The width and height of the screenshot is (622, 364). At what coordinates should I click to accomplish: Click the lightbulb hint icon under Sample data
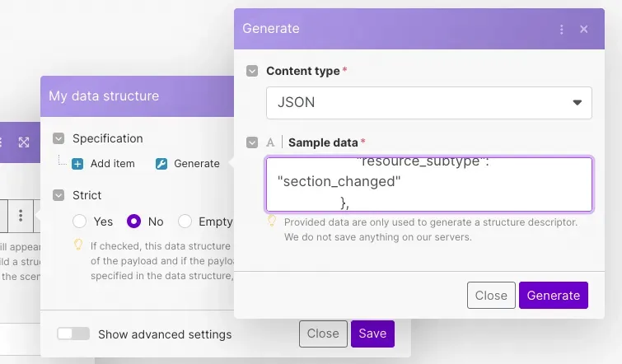[x=271, y=222]
